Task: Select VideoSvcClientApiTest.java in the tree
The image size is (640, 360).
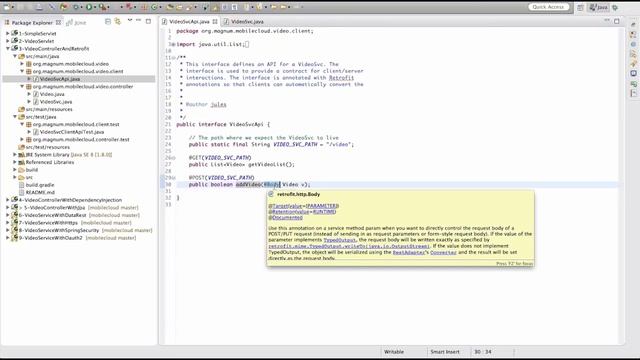Action: click(x=71, y=132)
